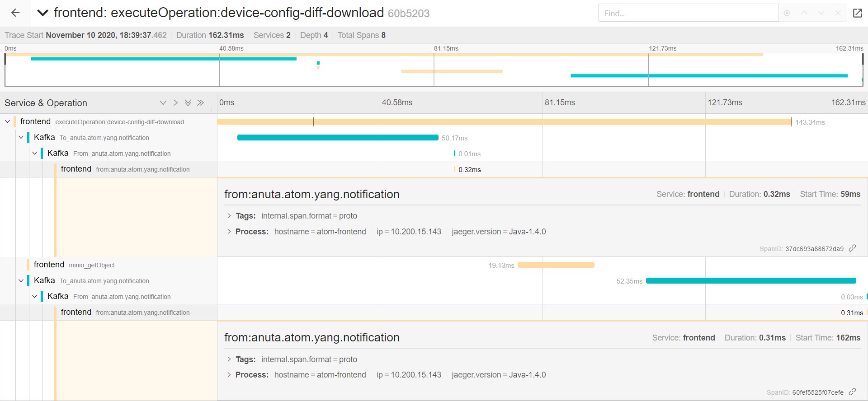Click the Depth 4 label

click(314, 35)
